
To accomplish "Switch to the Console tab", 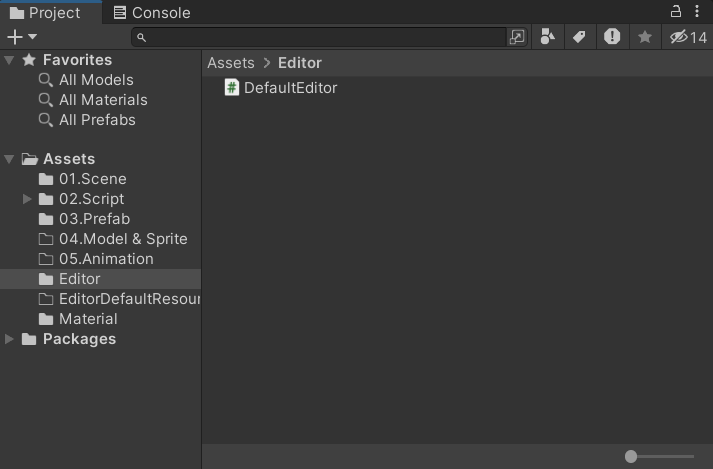I will [x=152, y=13].
